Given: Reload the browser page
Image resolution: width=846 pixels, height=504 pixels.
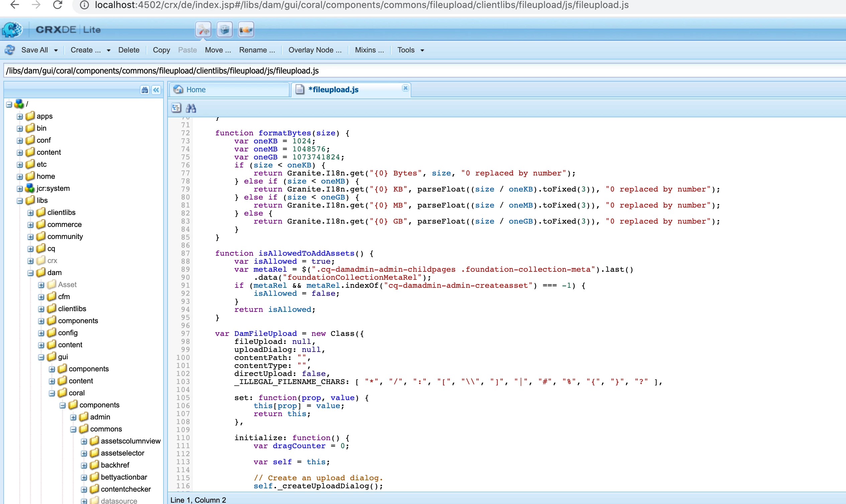Looking at the screenshot, I should click(58, 5).
